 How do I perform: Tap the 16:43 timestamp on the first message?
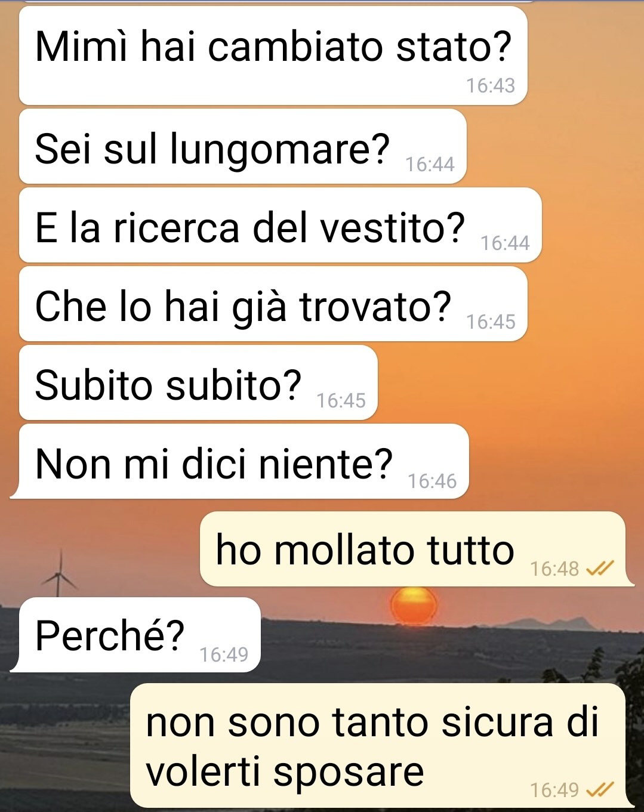[491, 86]
